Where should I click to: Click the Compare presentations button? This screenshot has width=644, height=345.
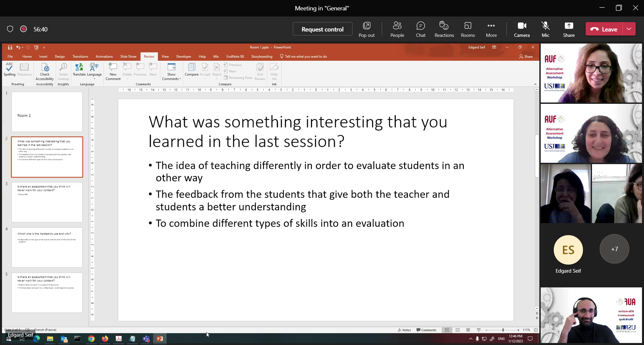(x=192, y=69)
